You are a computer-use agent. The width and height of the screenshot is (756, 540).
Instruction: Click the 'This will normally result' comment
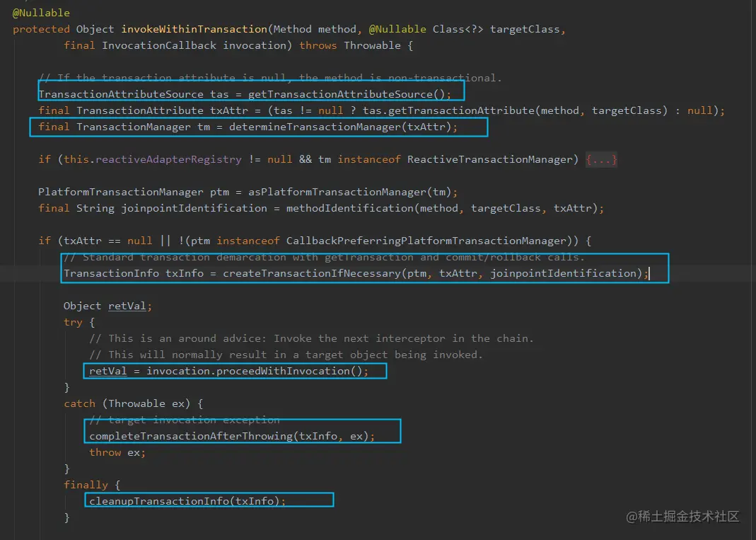pyautogui.click(x=286, y=355)
